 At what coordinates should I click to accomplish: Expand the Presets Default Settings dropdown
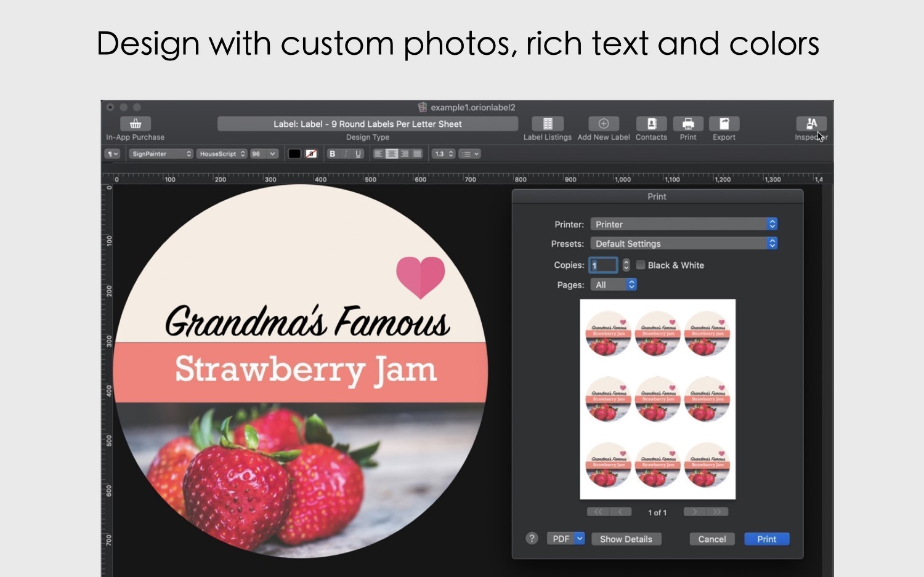click(x=684, y=244)
